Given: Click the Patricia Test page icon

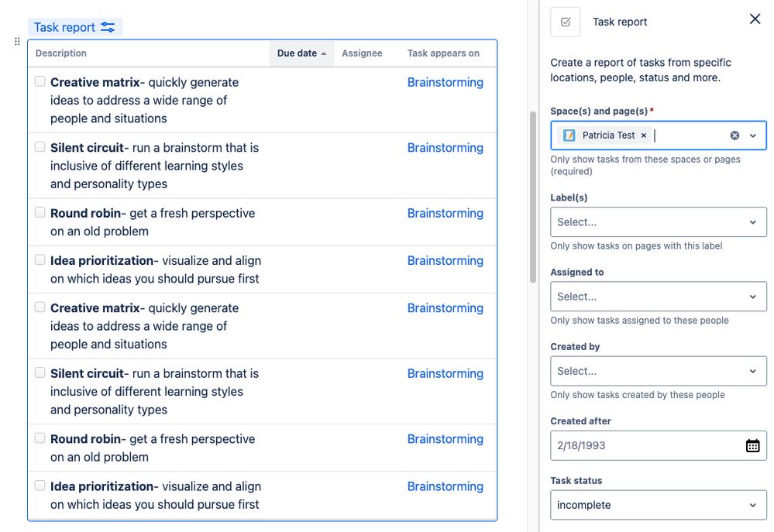Looking at the screenshot, I should click(x=569, y=136).
